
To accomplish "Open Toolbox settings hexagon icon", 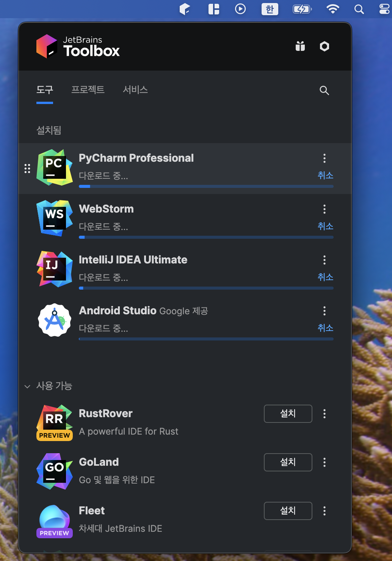I will (x=325, y=46).
